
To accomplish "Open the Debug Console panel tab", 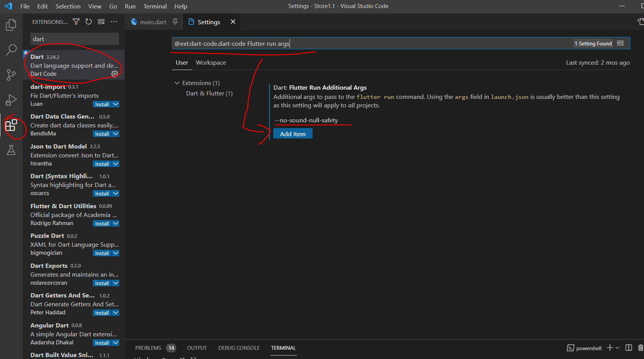I will pos(239,348).
